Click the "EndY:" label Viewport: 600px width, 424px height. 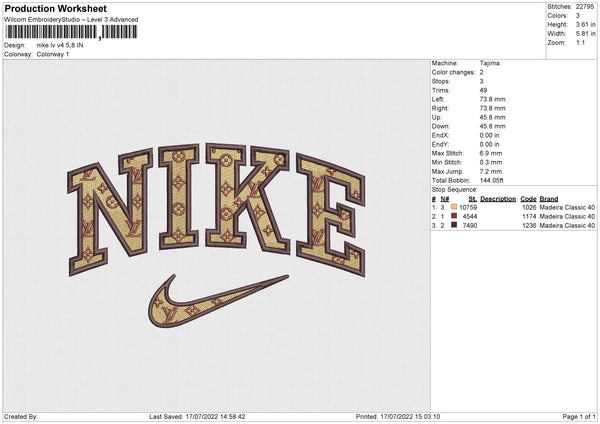[440, 144]
